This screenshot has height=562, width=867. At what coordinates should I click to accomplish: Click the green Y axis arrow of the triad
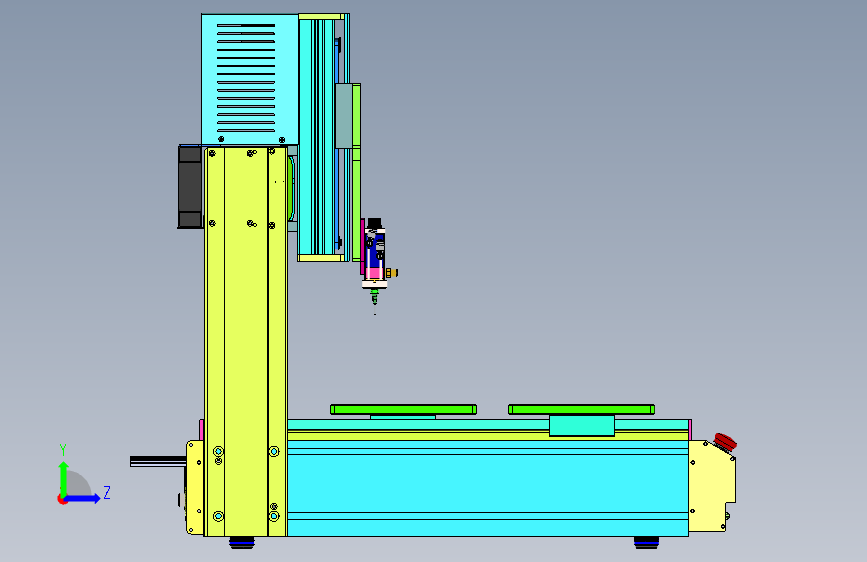pos(63,480)
